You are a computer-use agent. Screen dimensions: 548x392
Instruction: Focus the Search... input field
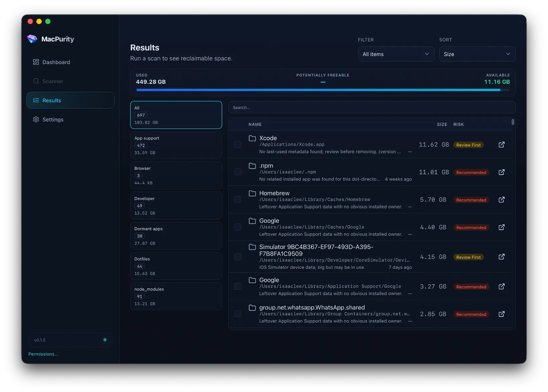click(372, 108)
